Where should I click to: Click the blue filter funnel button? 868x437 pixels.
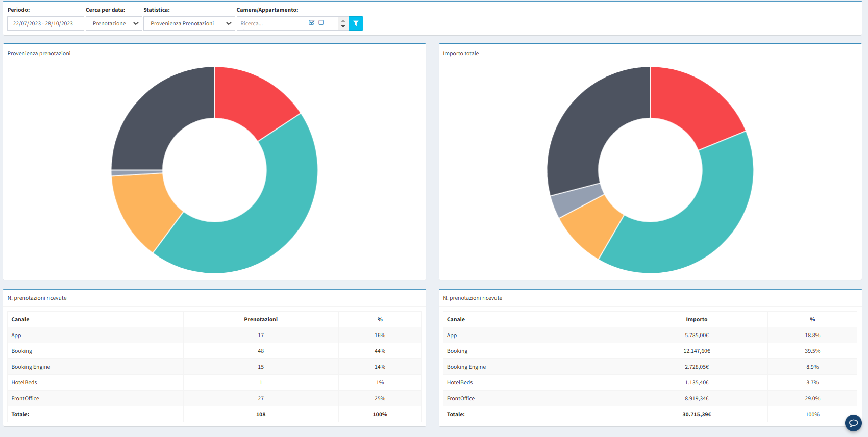click(356, 23)
